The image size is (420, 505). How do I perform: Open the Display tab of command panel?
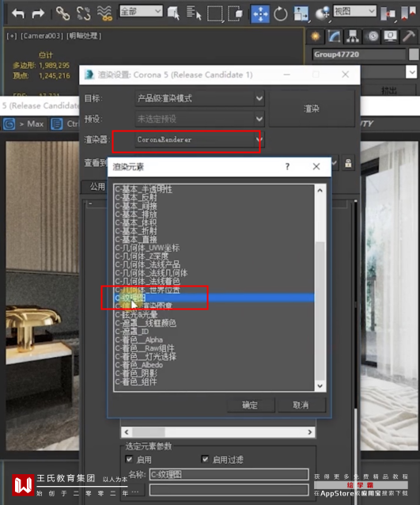click(391, 36)
